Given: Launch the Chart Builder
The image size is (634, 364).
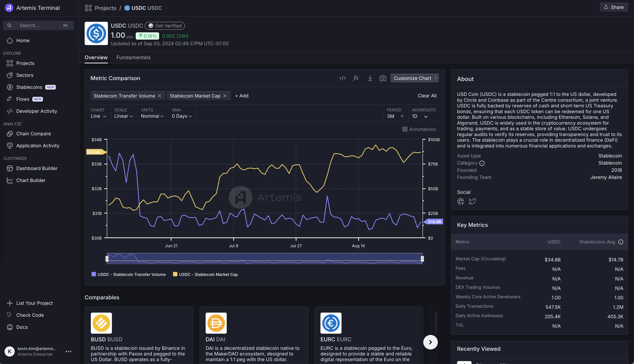Looking at the screenshot, I should [31, 181].
